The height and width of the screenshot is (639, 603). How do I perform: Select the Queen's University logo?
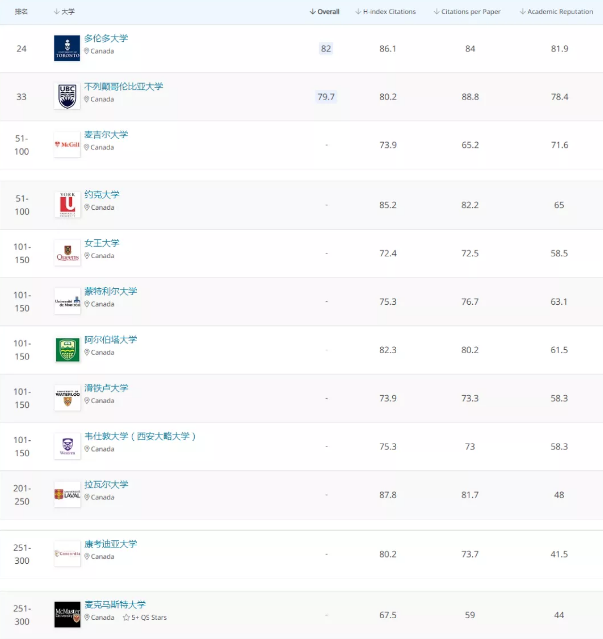tap(67, 253)
